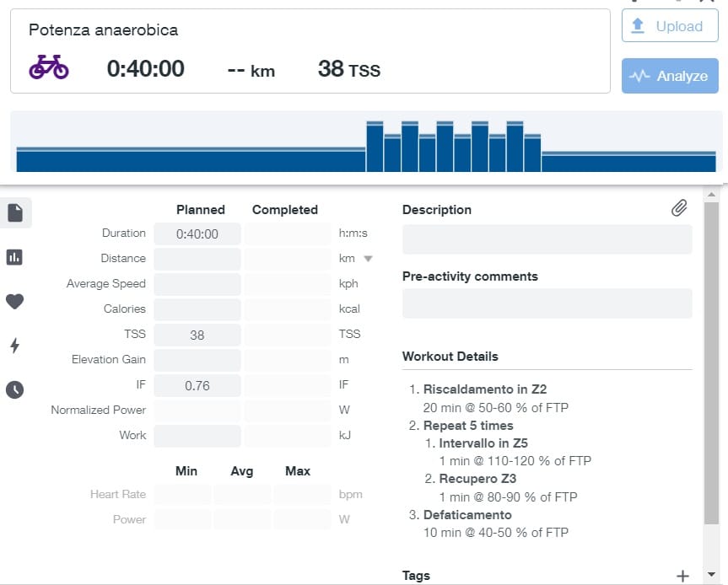Click the Upload button

coord(670,26)
